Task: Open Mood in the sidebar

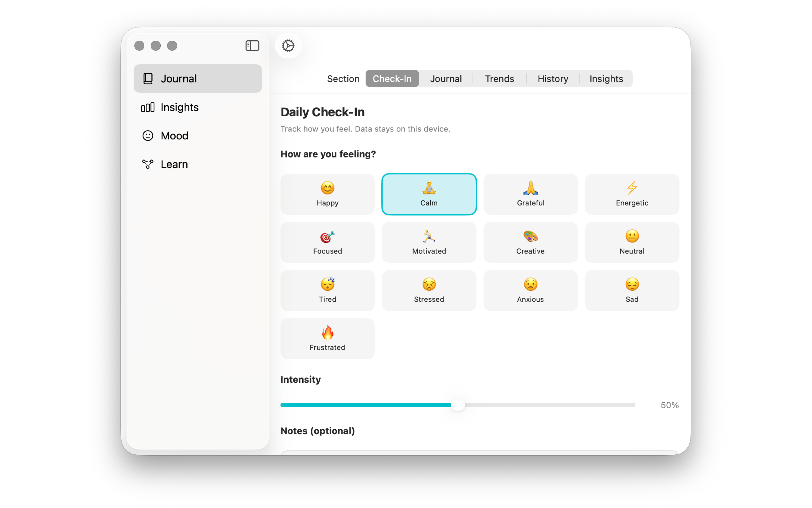Action: [198, 136]
